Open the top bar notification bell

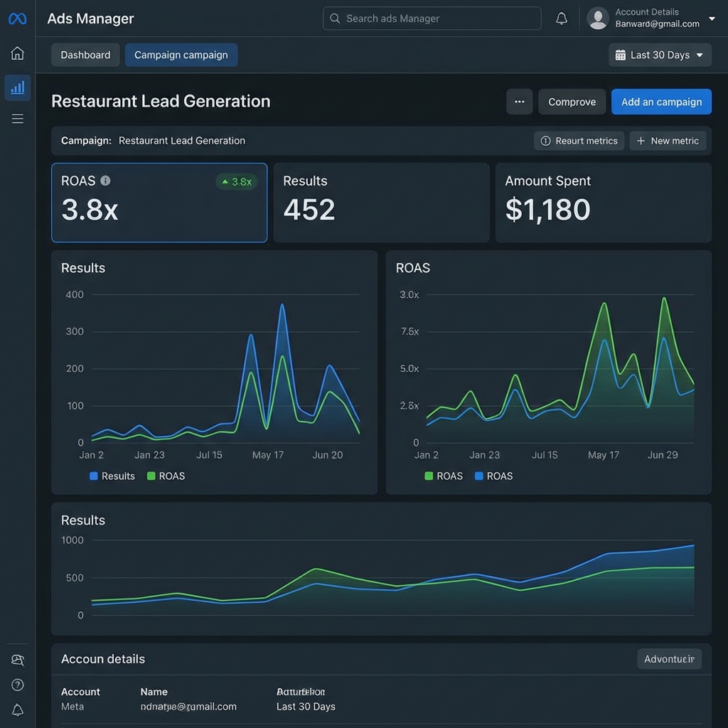[561, 18]
